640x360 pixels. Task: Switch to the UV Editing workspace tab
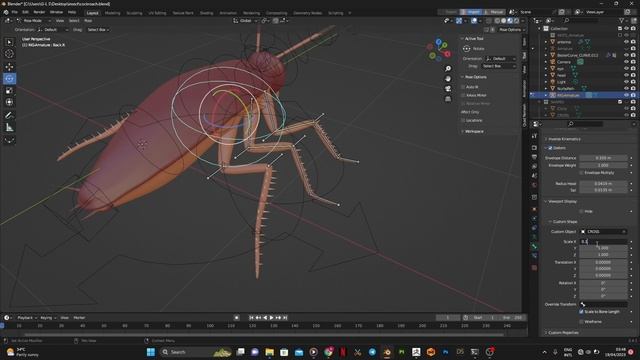click(x=157, y=13)
